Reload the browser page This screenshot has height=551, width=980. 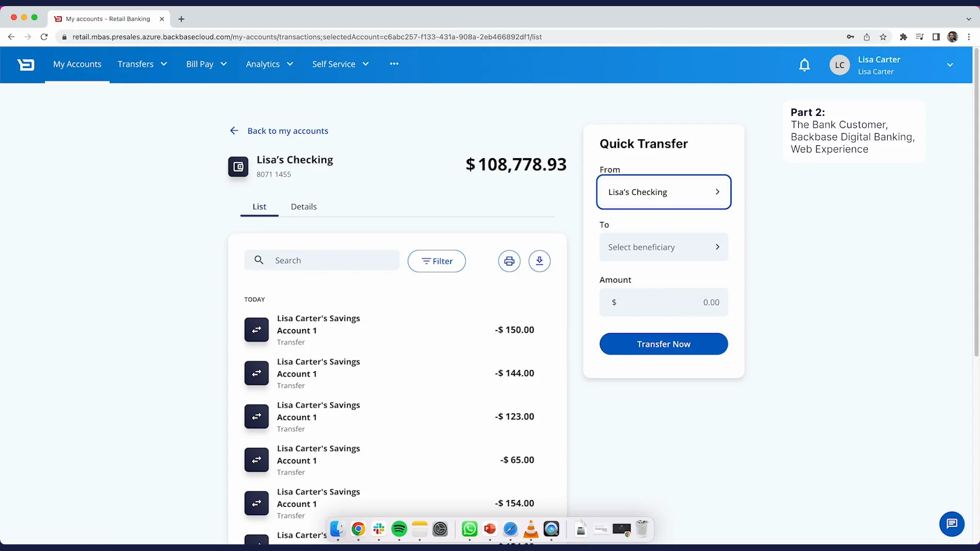[x=44, y=37]
